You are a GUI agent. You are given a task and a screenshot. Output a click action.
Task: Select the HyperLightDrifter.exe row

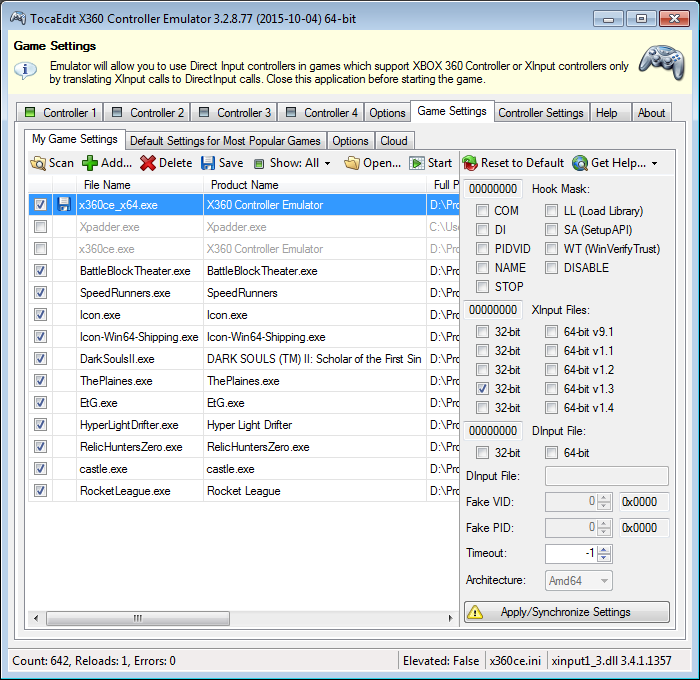244,425
